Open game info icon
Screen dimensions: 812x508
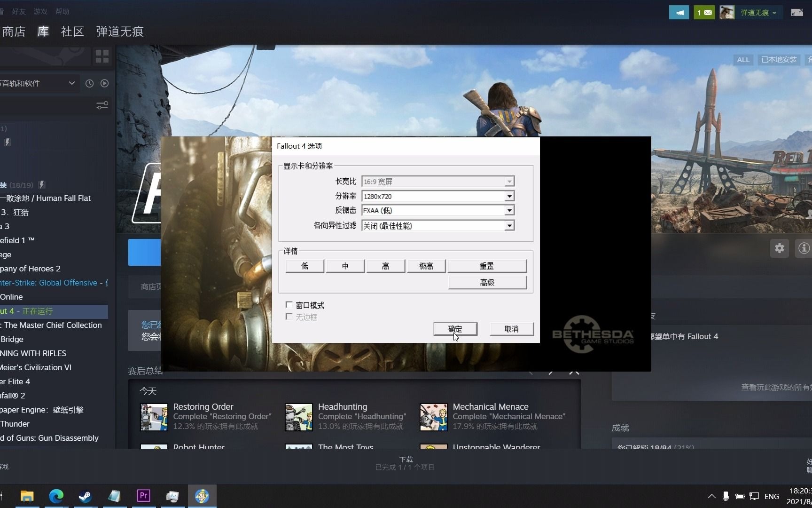click(804, 248)
